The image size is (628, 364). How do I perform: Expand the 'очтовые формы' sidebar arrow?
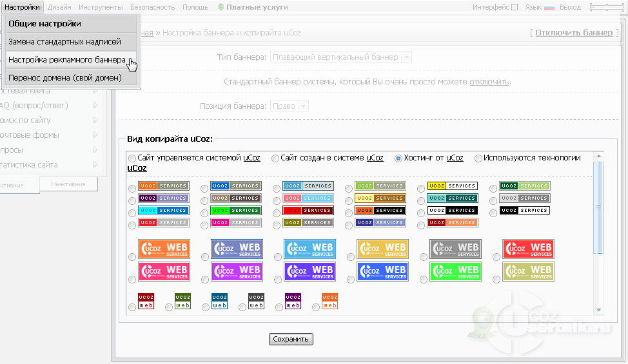[95, 135]
